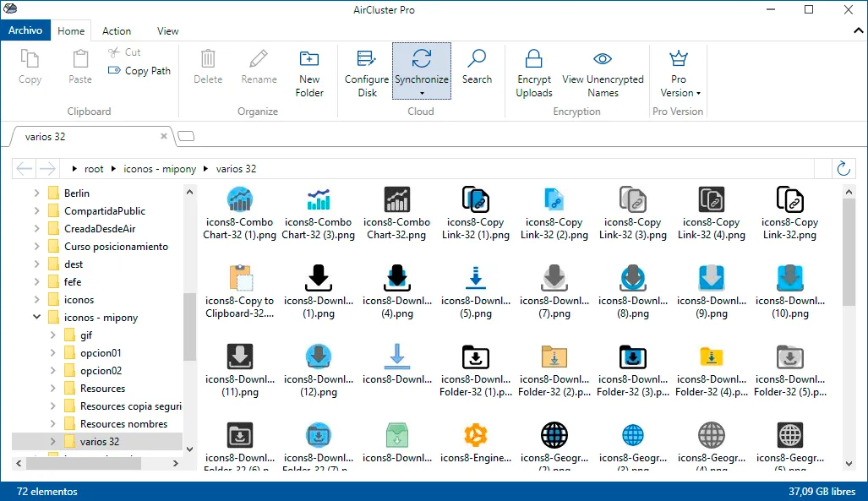
Task: Click varios 32 in breadcrumb path
Action: pyautogui.click(x=236, y=169)
